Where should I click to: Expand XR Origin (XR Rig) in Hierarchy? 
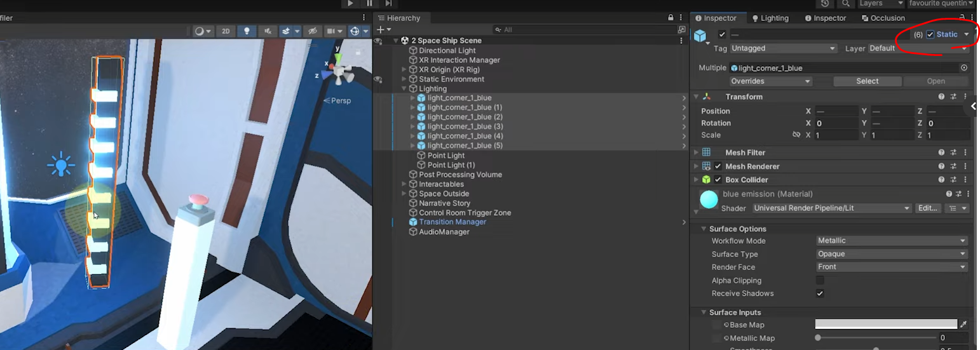coord(404,70)
